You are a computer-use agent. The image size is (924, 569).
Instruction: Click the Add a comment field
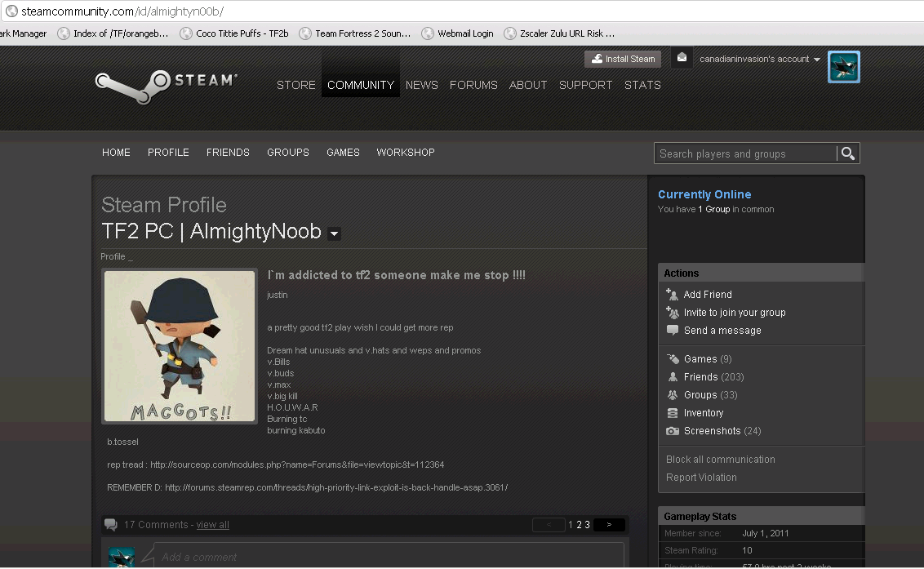(x=389, y=556)
